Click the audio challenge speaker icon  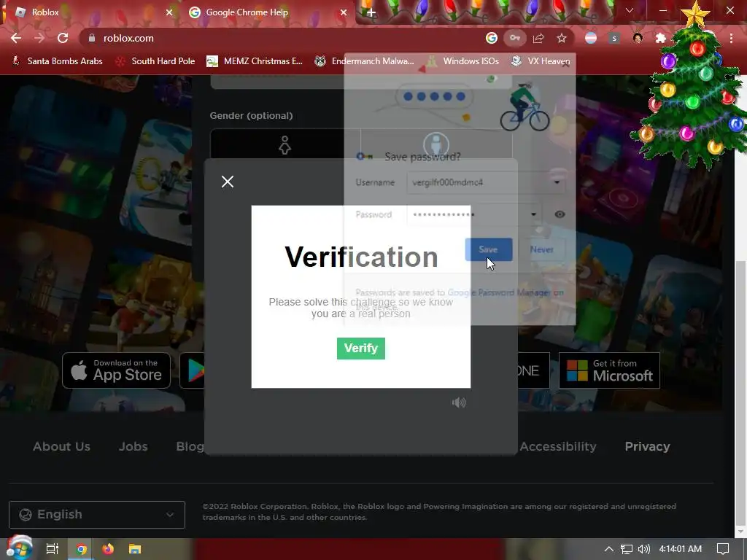click(459, 402)
